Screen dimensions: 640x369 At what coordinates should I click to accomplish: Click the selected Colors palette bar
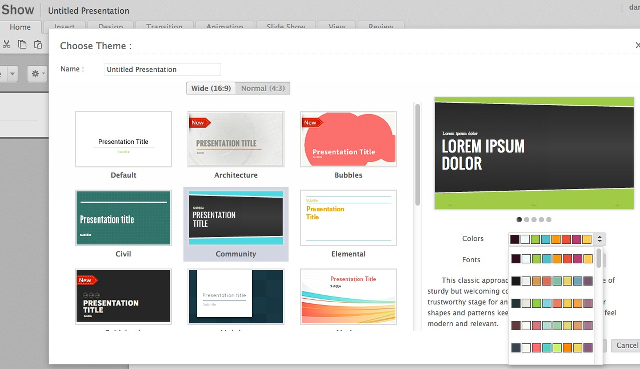click(x=552, y=239)
